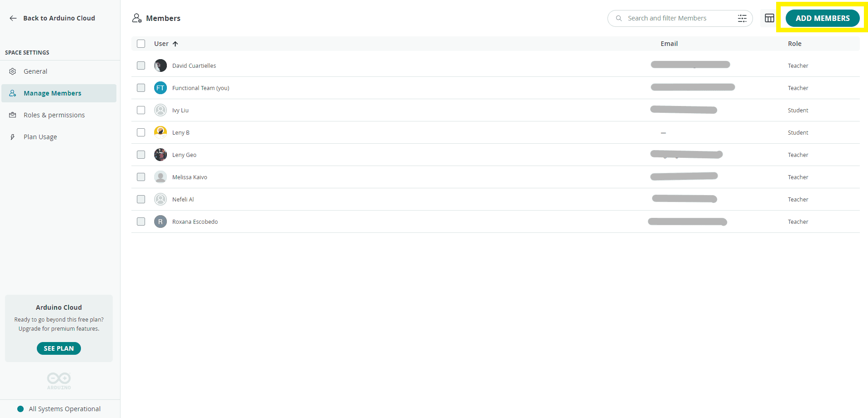
Task: Open the SPACE SETTINGS General menu item
Action: [x=35, y=71]
